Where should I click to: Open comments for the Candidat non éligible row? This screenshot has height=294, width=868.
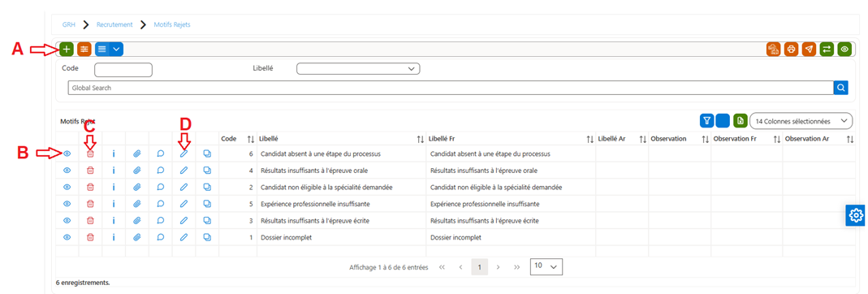161,187
